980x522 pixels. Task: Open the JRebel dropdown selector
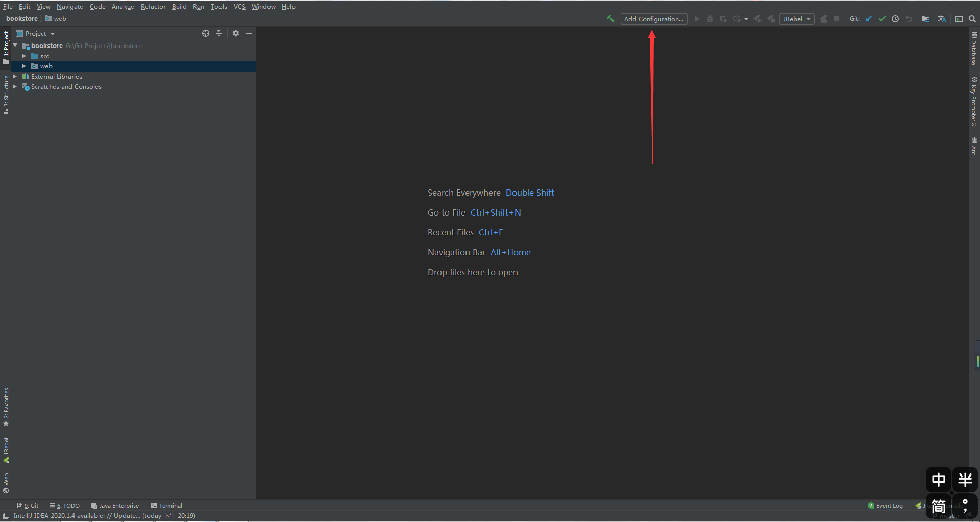[797, 19]
